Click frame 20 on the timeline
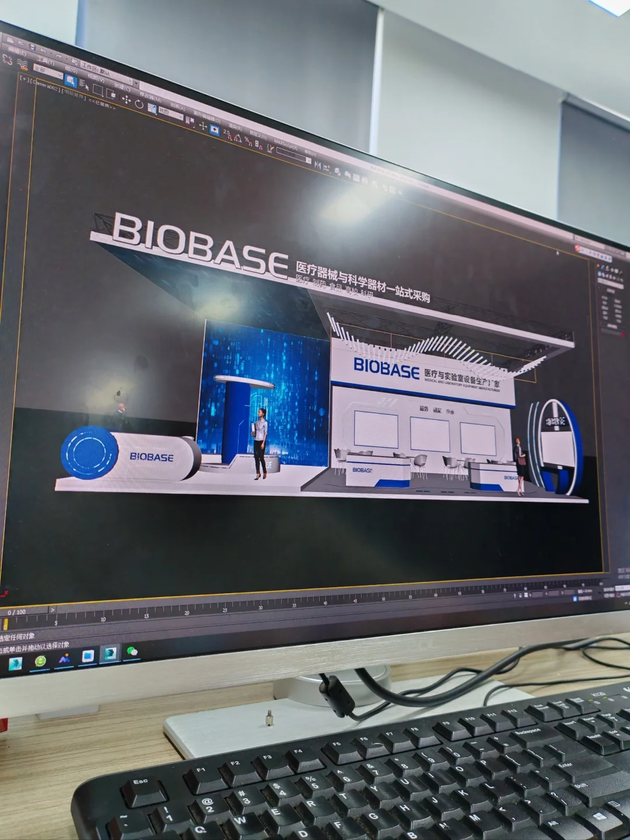This screenshot has width=630, height=840. 187,612
